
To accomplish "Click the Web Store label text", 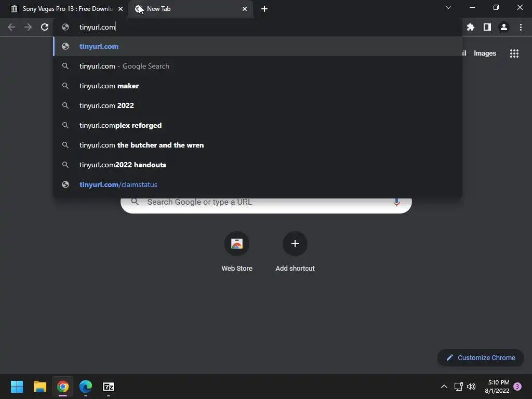I will tap(237, 269).
